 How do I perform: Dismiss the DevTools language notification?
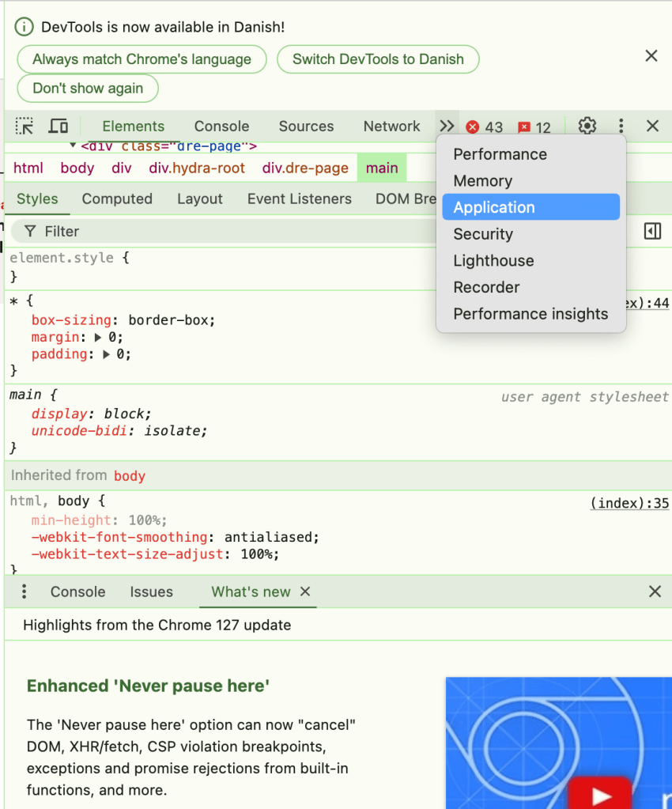pyautogui.click(x=651, y=55)
